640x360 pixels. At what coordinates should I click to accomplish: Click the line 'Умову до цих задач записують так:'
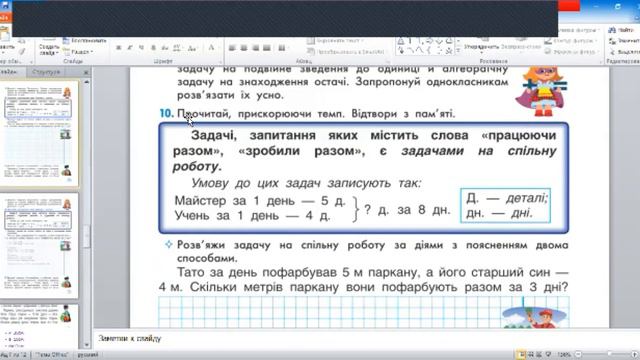(306, 183)
